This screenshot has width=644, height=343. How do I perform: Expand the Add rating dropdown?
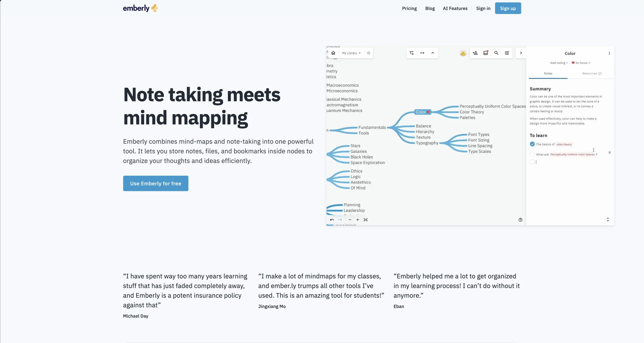pyautogui.click(x=559, y=63)
